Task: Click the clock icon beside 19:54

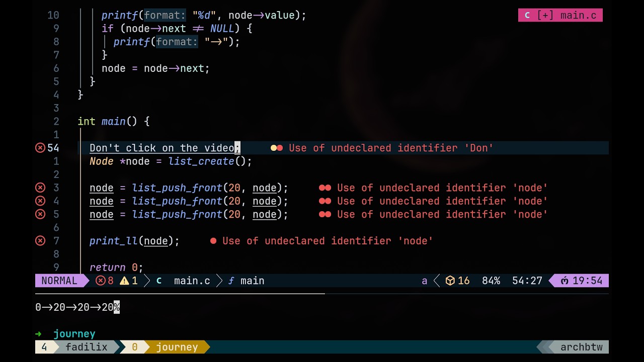Action: (x=565, y=281)
